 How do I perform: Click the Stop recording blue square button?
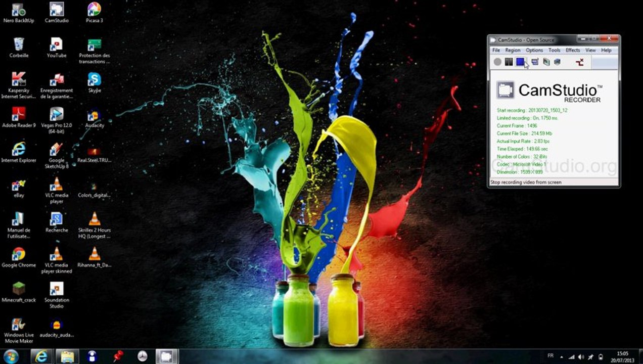(520, 62)
